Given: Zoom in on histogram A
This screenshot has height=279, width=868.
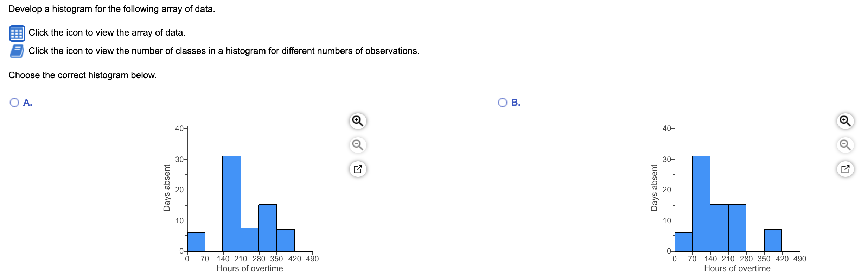Looking at the screenshot, I should click(x=358, y=120).
